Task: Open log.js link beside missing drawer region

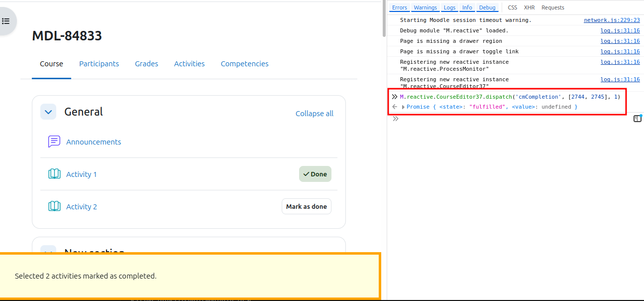Action: click(x=620, y=41)
